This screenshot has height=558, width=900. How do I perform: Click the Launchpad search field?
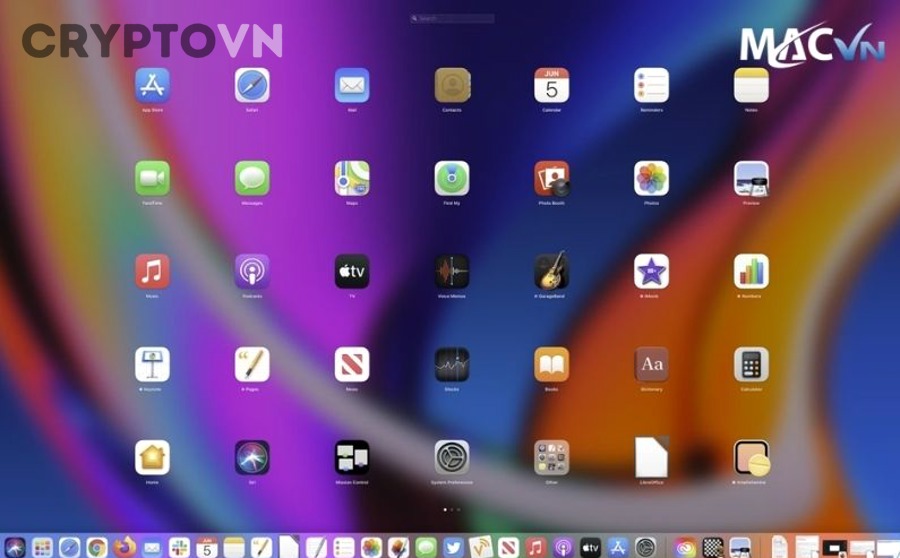click(x=452, y=18)
